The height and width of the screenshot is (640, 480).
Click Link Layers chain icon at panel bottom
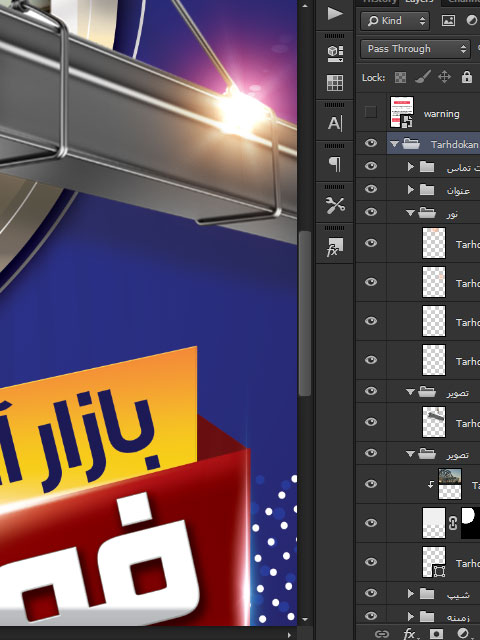point(382,634)
